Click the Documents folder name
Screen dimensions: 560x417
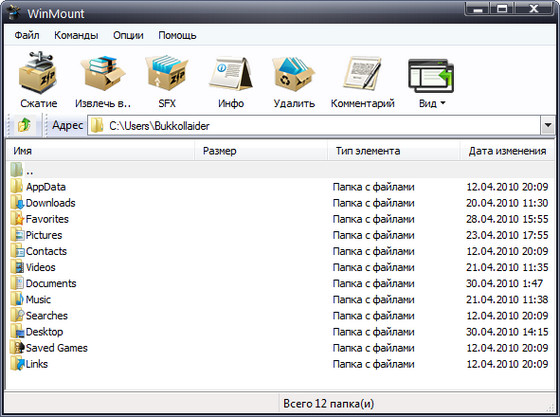[x=51, y=283]
